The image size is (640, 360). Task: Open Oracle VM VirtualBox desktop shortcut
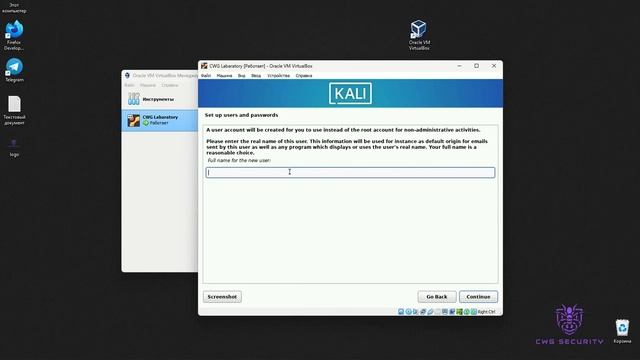click(x=419, y=35)
